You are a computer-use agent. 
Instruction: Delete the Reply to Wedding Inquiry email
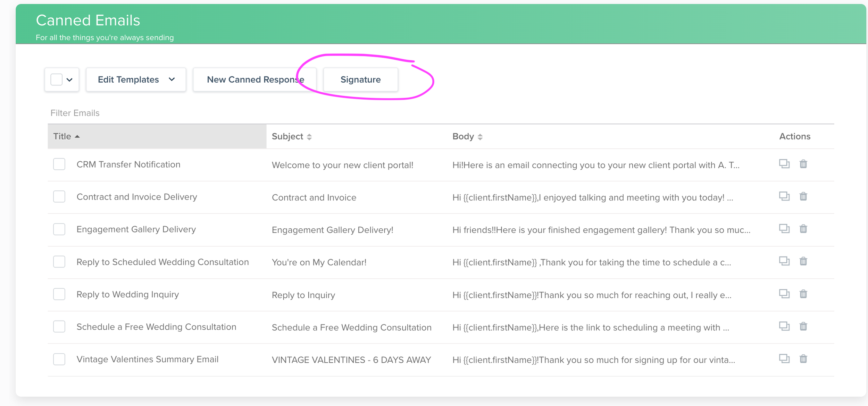click(803, 294)
